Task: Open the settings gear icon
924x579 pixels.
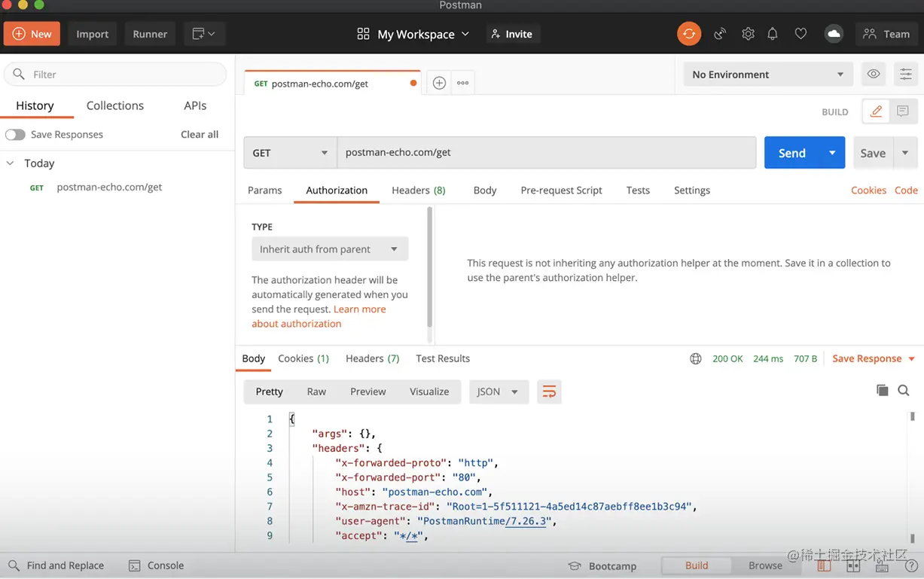Action: click(x=747, y=34)
